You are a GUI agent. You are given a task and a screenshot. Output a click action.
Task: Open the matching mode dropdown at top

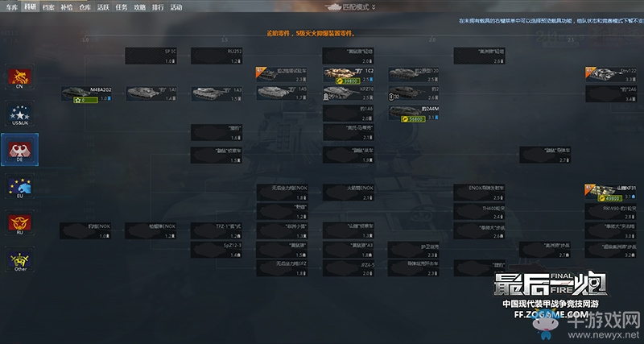pyautogui.click(x=350, y=7)
